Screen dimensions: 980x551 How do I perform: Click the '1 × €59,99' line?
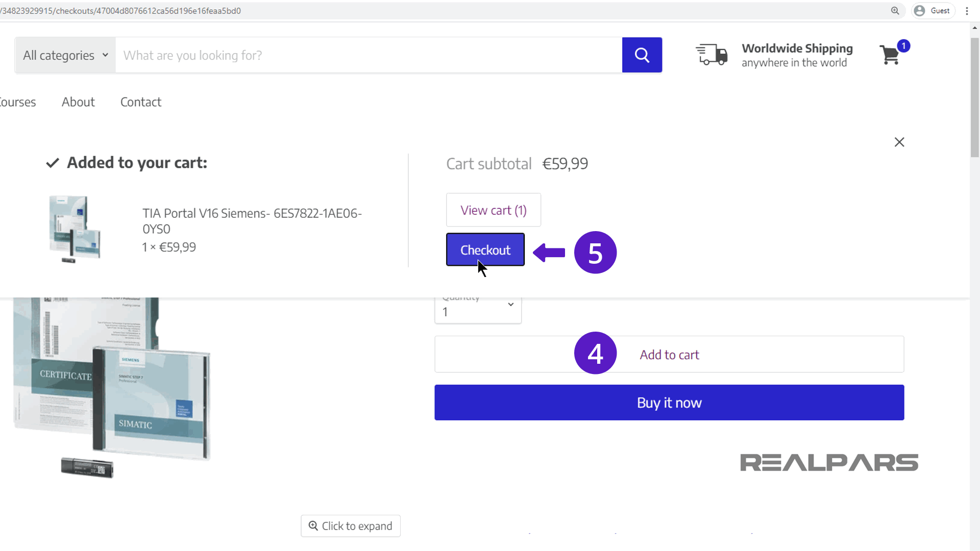pyautogui.click(x=169, y=247)
